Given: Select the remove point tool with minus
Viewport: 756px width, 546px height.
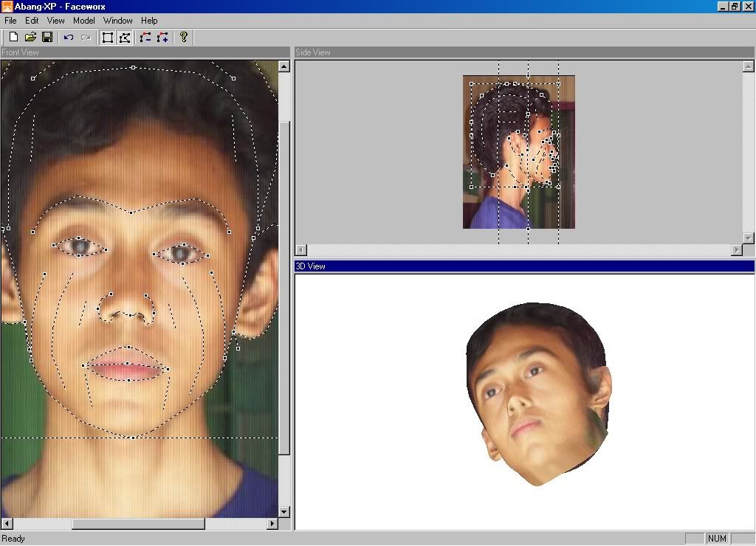Looking at the screenshot, I should (145, 37).
